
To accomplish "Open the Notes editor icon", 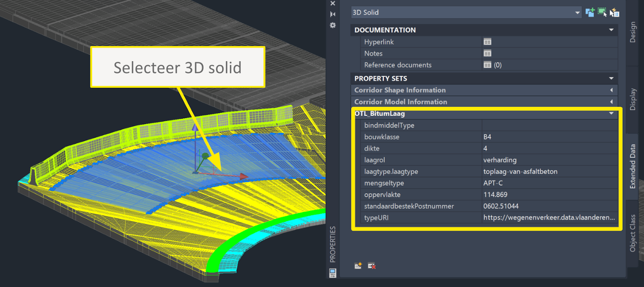I will (x=487, y=54).
